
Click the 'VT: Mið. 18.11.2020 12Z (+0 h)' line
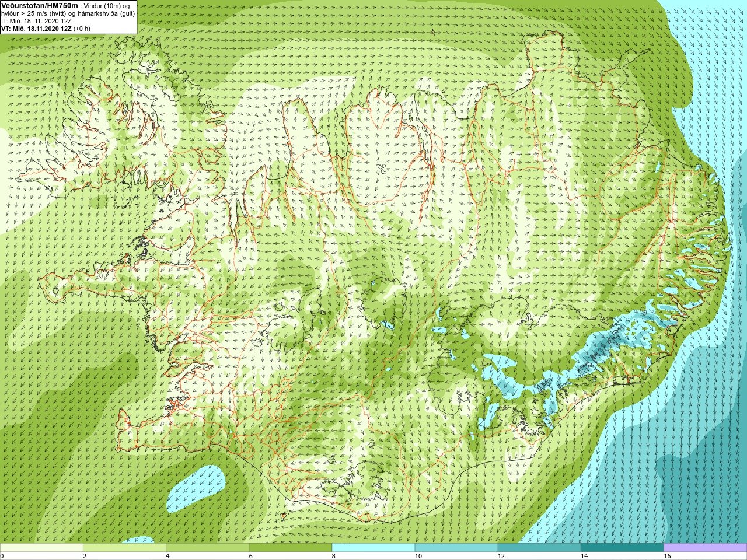(46, 29)
